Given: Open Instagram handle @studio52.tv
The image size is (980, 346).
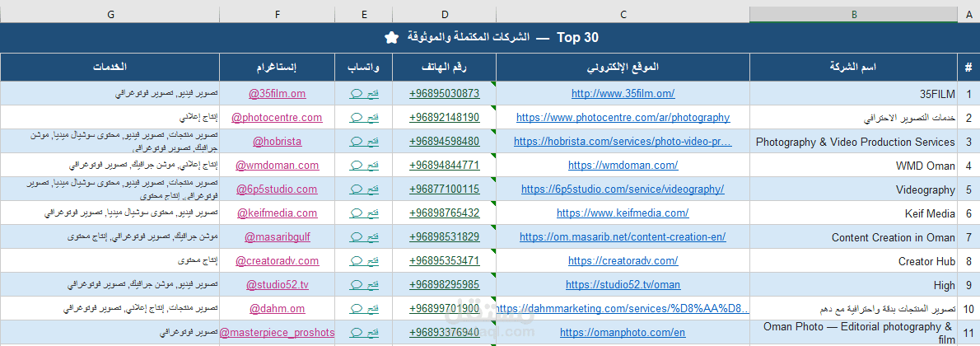Looking at the screenshot, I should pyautogui.click(x=277, y=285).
